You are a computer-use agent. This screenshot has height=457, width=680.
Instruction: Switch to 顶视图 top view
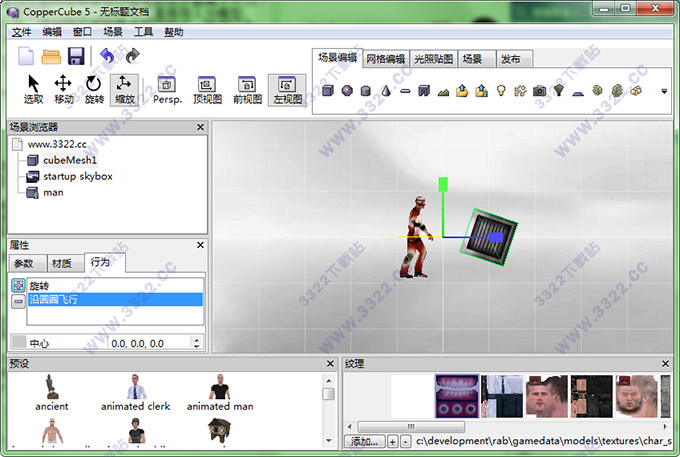(207, 90)
